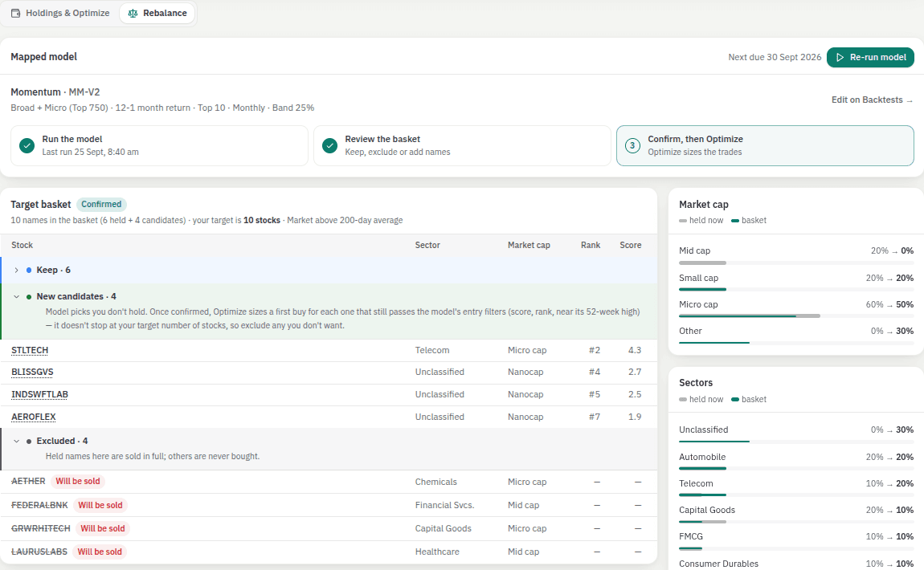Click the Healthcare sector cell for LAURUSLABS
Viewport: 924px width, 570px height.
coord(436,552)
